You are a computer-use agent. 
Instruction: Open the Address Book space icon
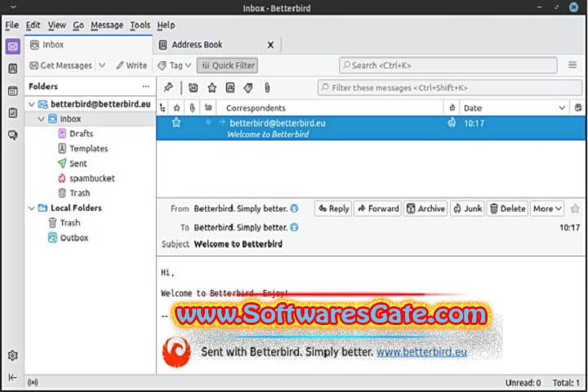(13, 69)
